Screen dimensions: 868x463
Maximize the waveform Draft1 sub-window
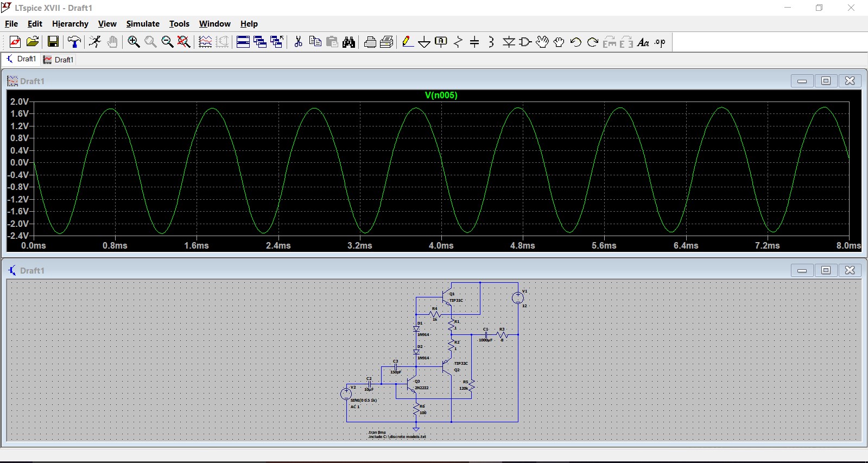pyautogui.click(x=826, y=81)
